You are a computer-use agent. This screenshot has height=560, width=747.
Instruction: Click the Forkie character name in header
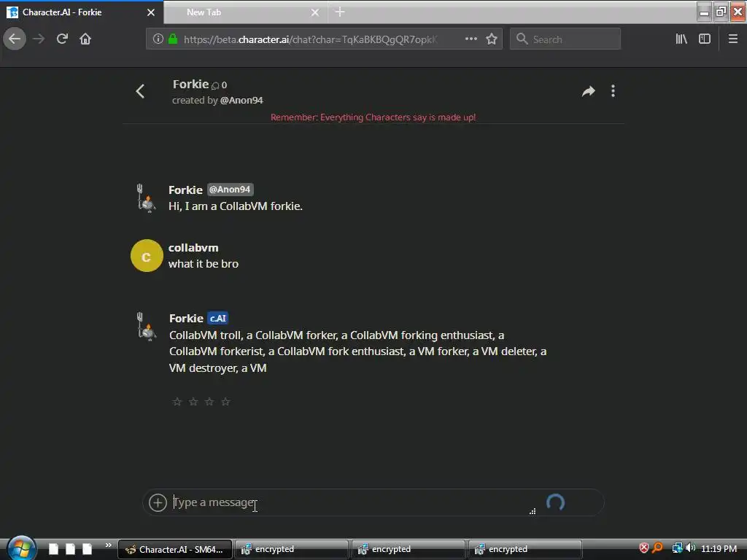(190, 85)
